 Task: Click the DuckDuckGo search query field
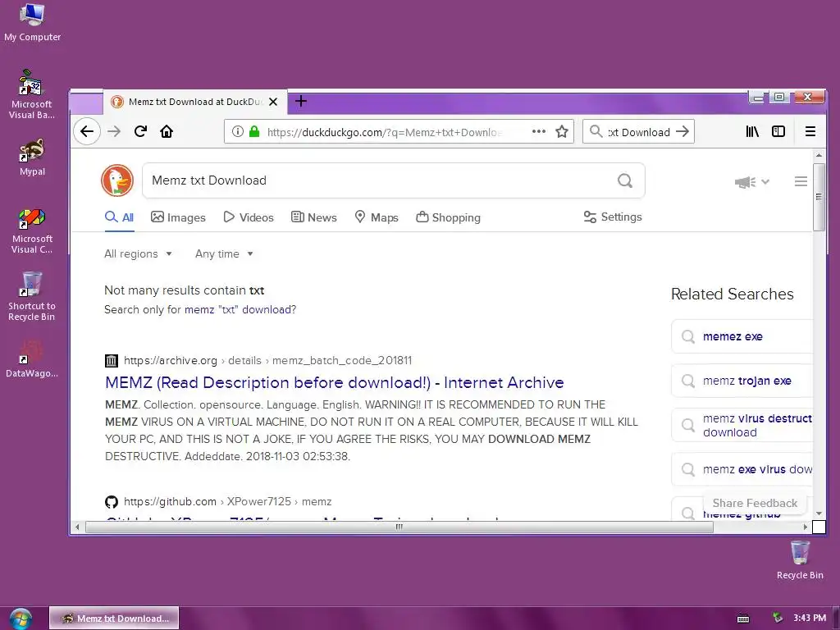(x=381, y=180)
